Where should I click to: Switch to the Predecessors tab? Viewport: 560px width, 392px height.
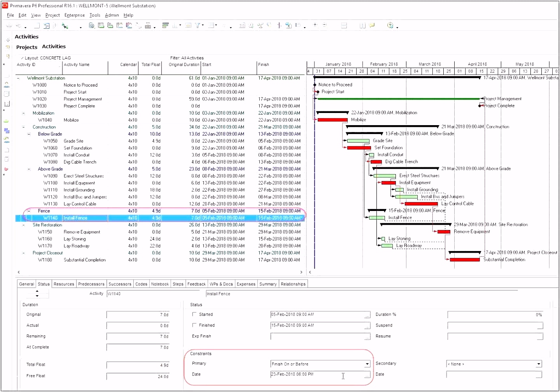91,284
